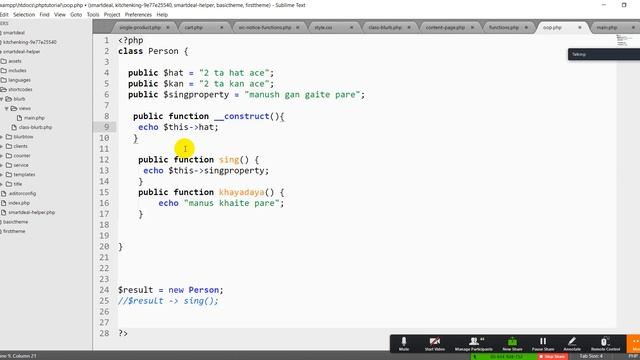Select the firsttheme project folder
Image resolution: width=640 pixels, height=360 pixels.
pos(14,231)
